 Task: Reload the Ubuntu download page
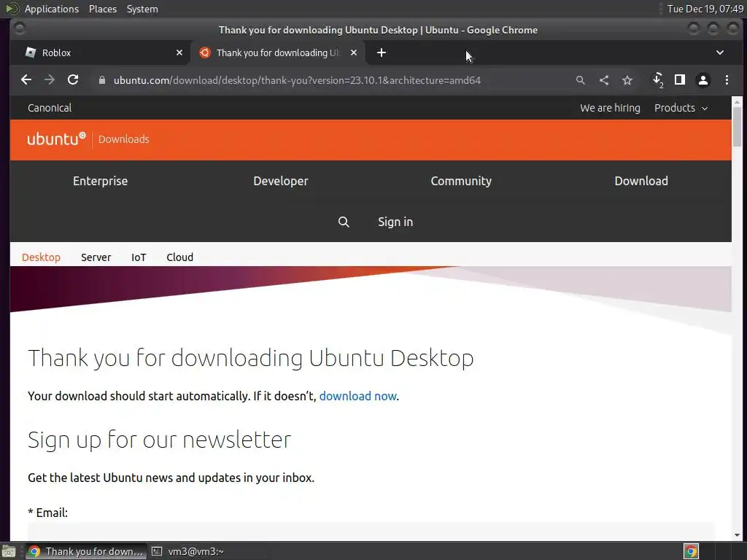(73, 80)
